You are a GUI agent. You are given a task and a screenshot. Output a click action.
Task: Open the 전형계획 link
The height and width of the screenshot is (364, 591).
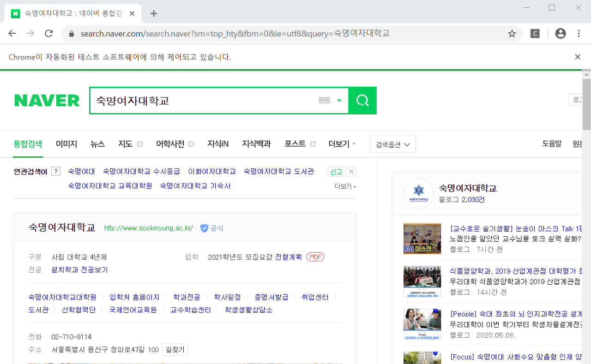(x=289, y=257)
